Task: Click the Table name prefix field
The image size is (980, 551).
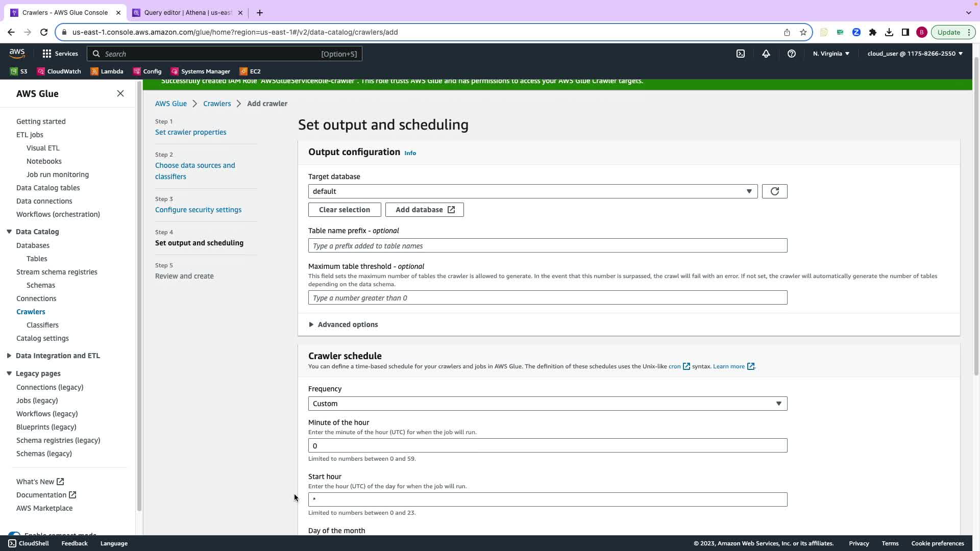Action: tap(547, 246)
